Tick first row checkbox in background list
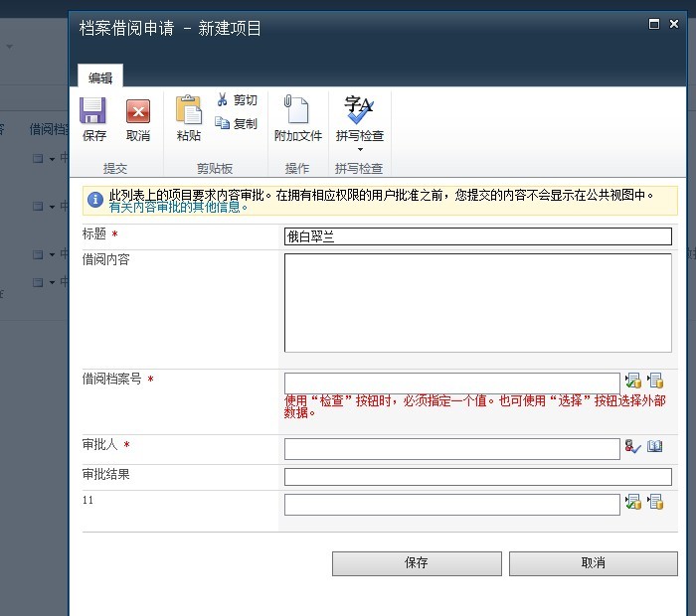 [38, 158]
